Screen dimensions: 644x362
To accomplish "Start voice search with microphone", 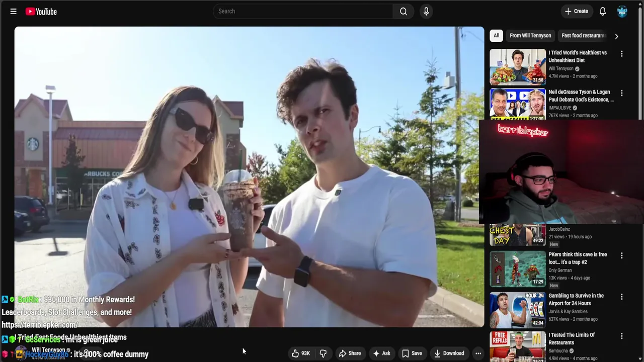I will [x=426, y=11].
